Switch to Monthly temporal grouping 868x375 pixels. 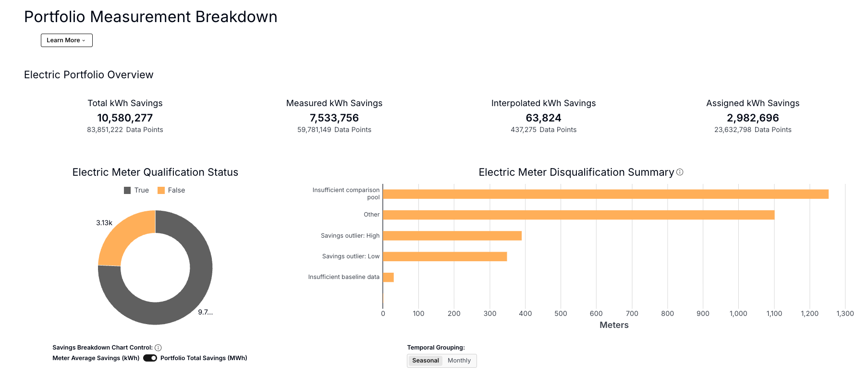pos(459,361)
